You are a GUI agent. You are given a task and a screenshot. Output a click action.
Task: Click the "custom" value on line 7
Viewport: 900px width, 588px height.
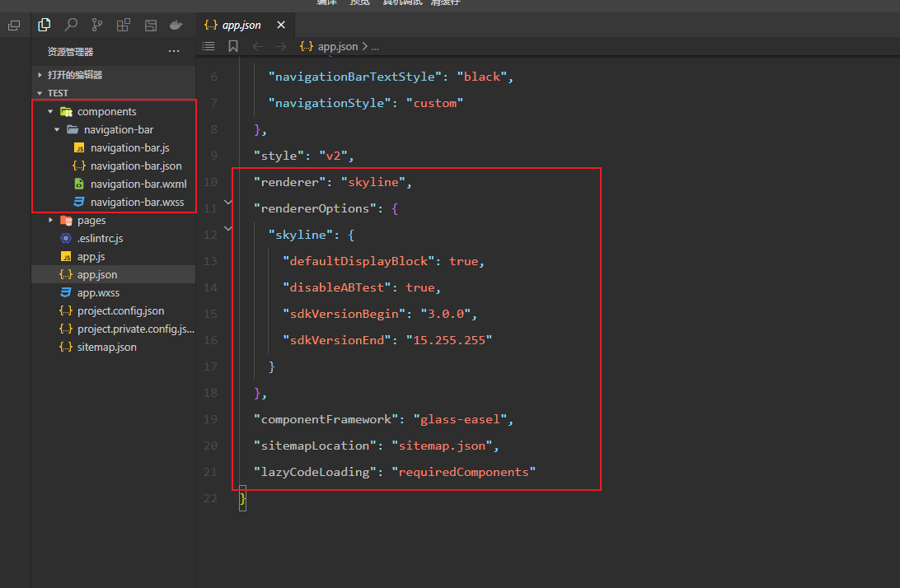(434, 103)
